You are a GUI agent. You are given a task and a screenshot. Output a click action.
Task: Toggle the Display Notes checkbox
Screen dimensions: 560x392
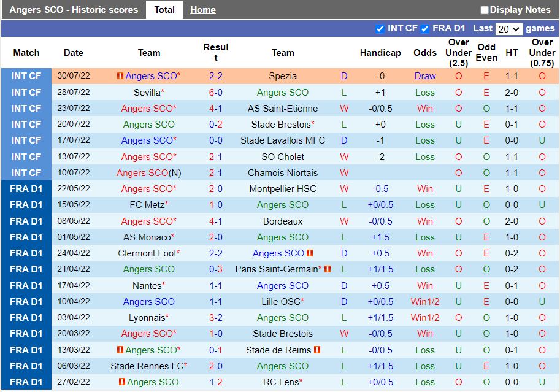pyautogui.click(x=485, y=10)
